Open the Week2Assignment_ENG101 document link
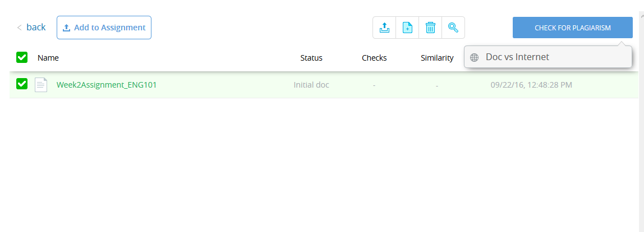Viewport: 644px width, 232px height. (x=107, y=85)
